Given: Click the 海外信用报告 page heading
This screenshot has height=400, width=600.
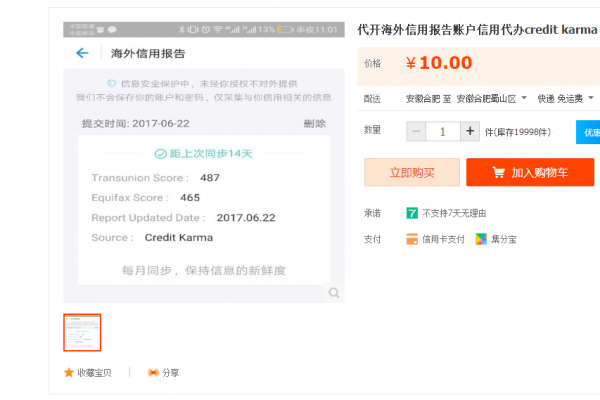Looking at the screenshot, I should [x=148, y=53].
